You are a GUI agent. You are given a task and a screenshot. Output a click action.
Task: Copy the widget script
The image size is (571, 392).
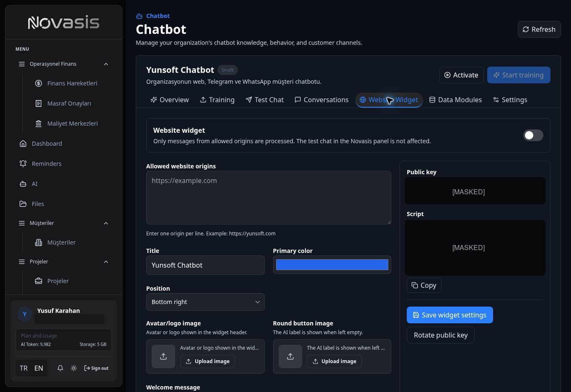click(424, 285)
